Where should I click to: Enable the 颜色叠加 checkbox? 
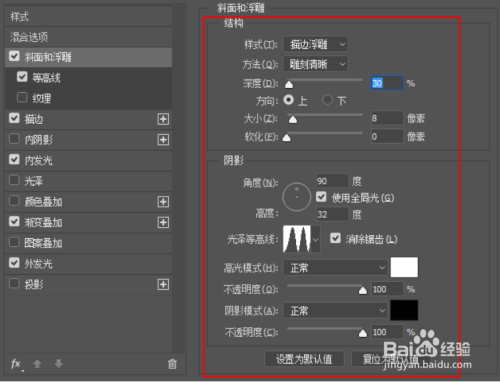pyautogui.click(x=14, y=201)
